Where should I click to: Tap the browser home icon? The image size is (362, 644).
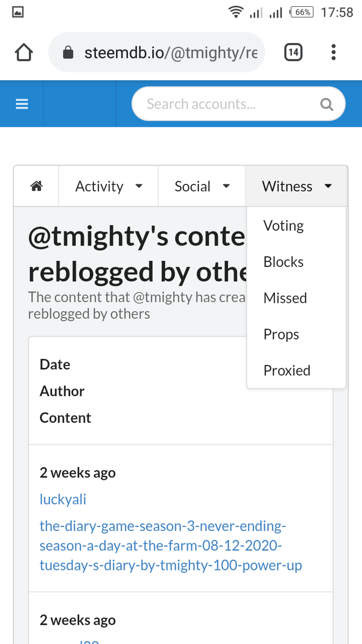(23, 53)
